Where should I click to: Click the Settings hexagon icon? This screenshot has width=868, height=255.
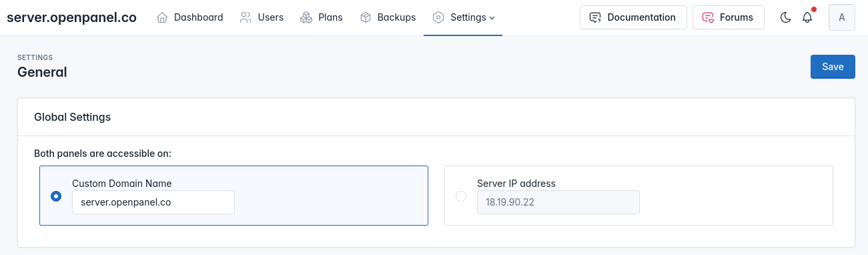(x=438, y=17)
